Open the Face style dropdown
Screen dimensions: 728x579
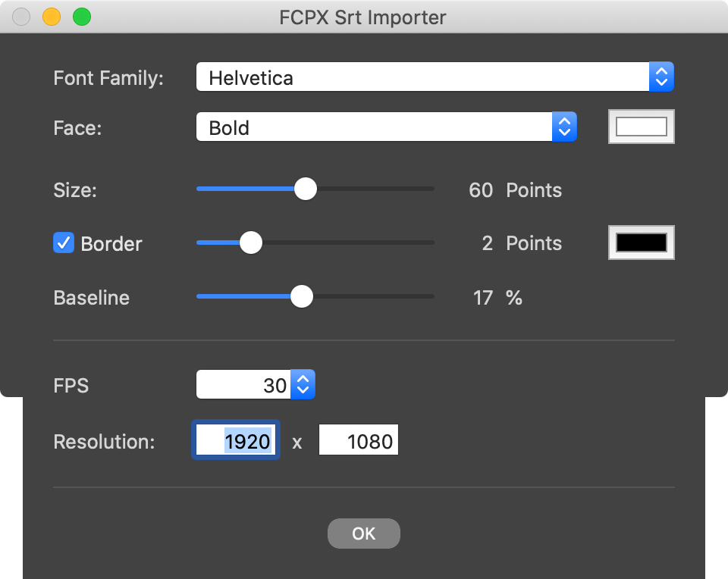[375, 127]
